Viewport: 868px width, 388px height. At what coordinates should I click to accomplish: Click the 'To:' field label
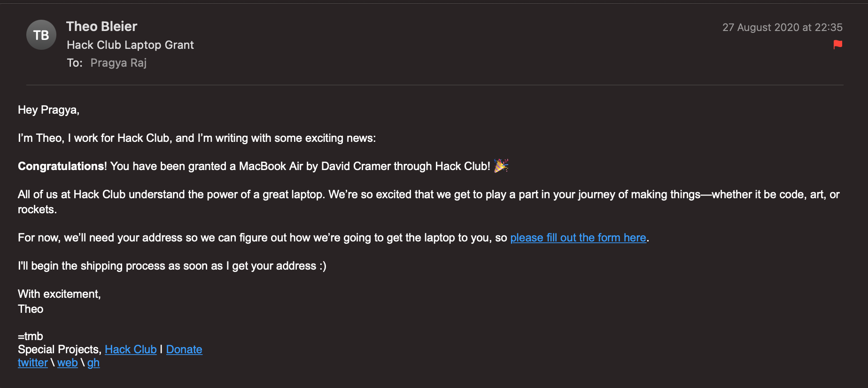coord(75,62)
